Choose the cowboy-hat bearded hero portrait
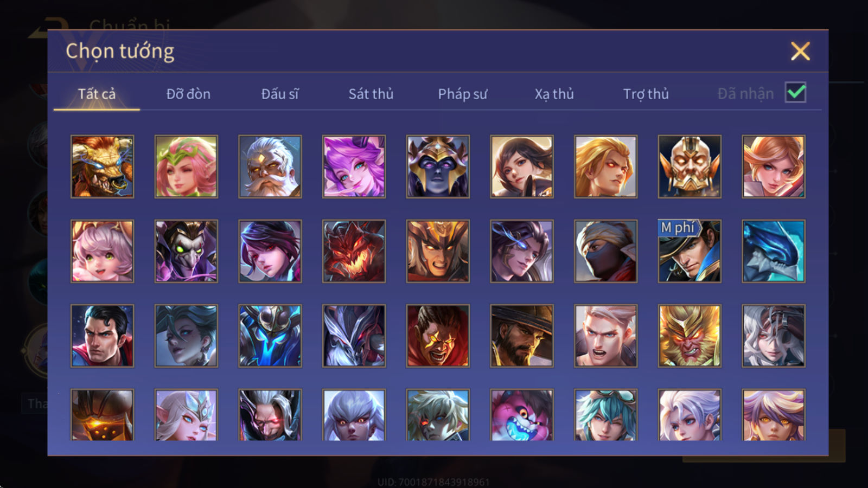The image size is (868, 488). tap(522, 336)
